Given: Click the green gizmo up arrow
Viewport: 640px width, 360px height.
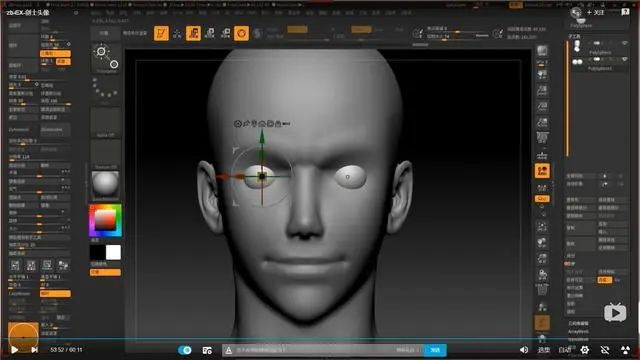Looking at the screenshot, I should click(x=262, y=137).
